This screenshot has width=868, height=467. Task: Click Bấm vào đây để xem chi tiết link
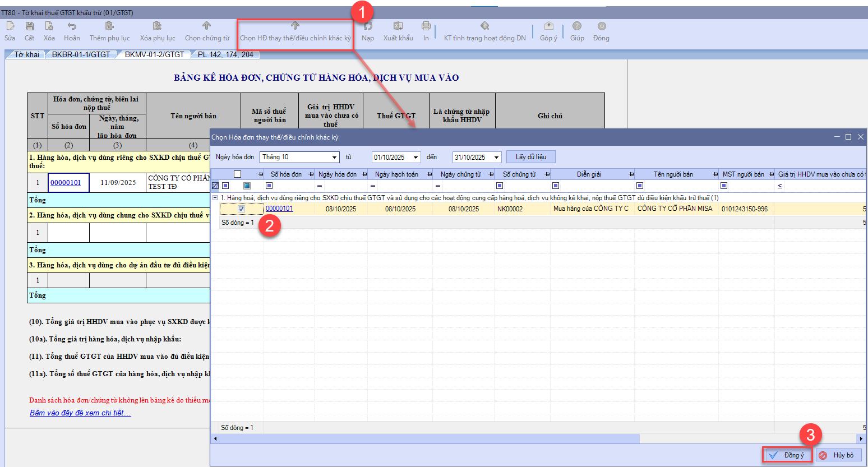[x=80, y=413]
